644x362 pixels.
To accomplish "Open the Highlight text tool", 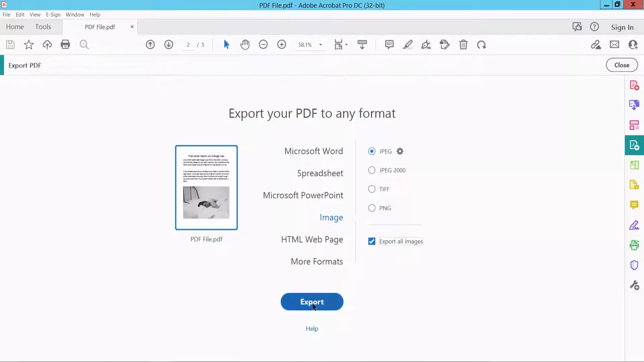I will click(x=408, y=45).
